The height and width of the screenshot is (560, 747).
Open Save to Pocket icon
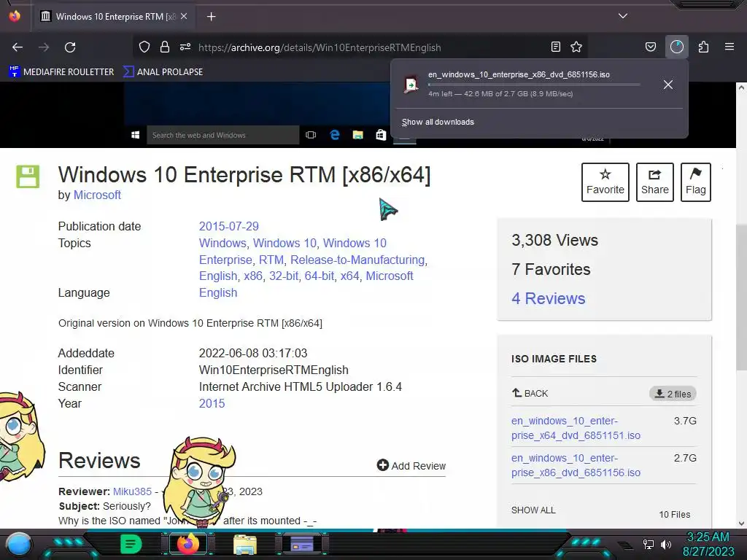(650, 47)
